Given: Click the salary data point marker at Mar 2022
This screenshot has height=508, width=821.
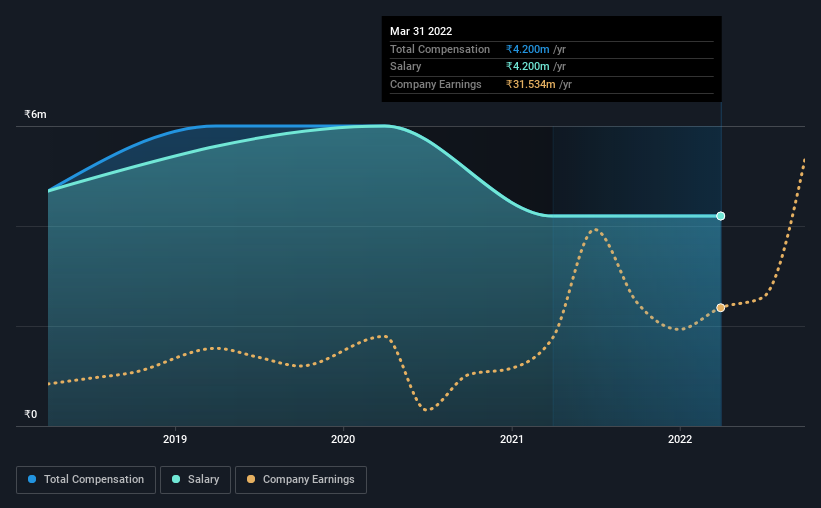Looking at the screenshot, I should pos(720,216).
